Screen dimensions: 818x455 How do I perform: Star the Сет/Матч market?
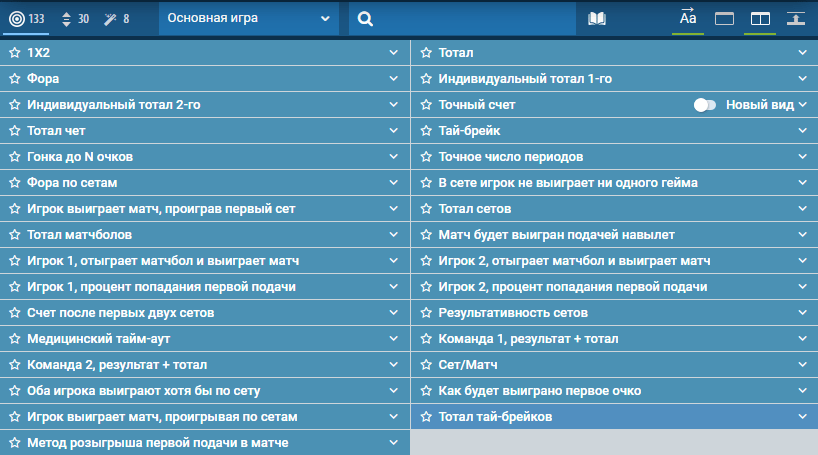click(426, 365)
